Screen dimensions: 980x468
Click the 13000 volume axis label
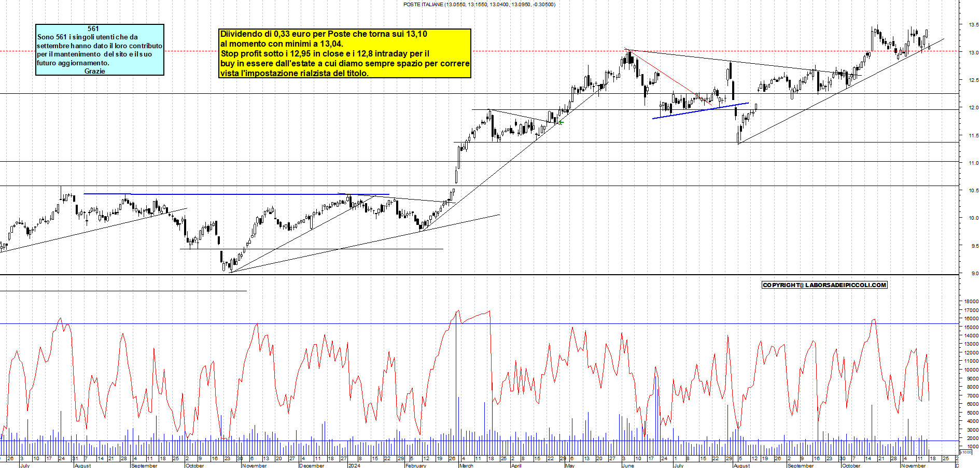[x=971, y=344]
